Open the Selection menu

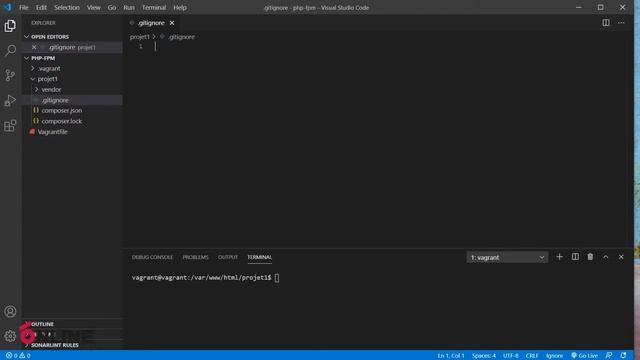pyautogui.click(x=67, y=7)
